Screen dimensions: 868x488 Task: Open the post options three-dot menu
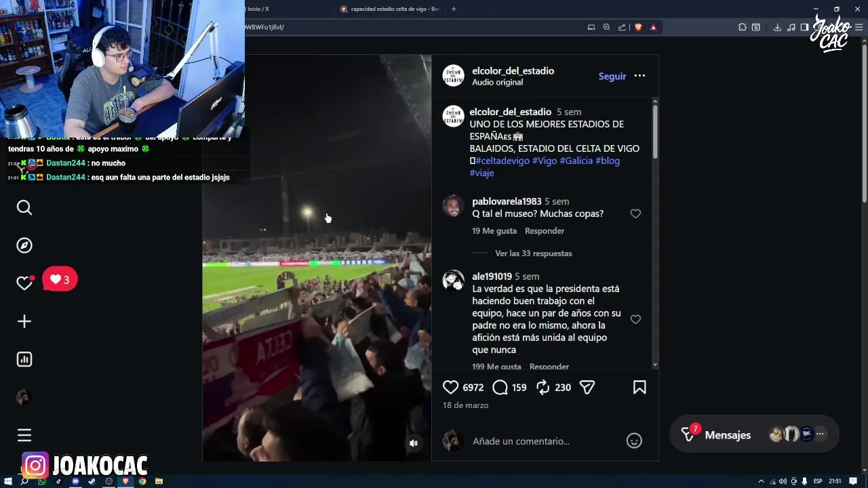[639, 76]
